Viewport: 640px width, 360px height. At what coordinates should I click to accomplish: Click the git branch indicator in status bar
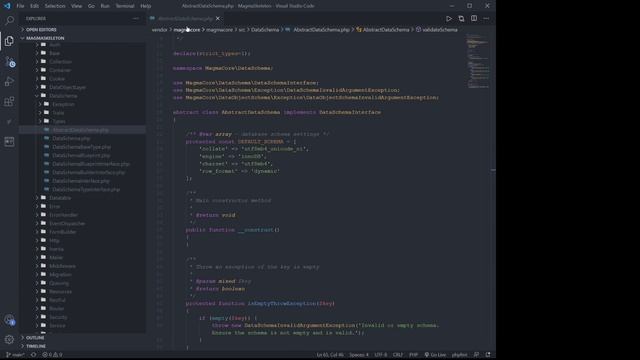pos(15,355)
